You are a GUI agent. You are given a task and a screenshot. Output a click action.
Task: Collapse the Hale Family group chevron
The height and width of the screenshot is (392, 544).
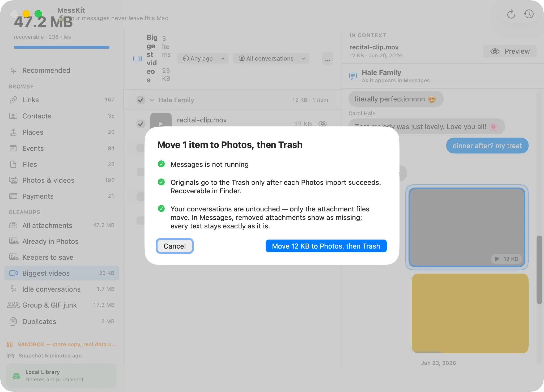(152, 100)
